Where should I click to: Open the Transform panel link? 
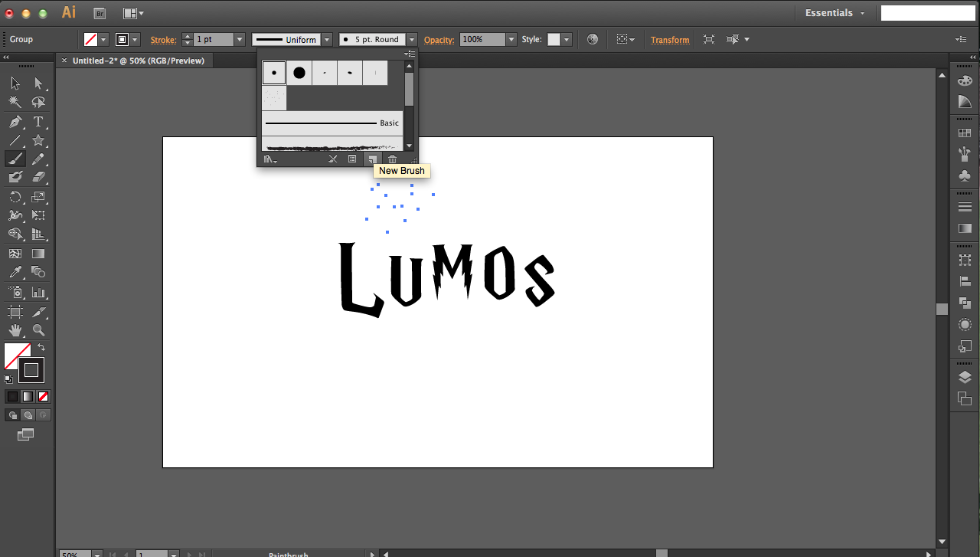click(x=670, y=40)
